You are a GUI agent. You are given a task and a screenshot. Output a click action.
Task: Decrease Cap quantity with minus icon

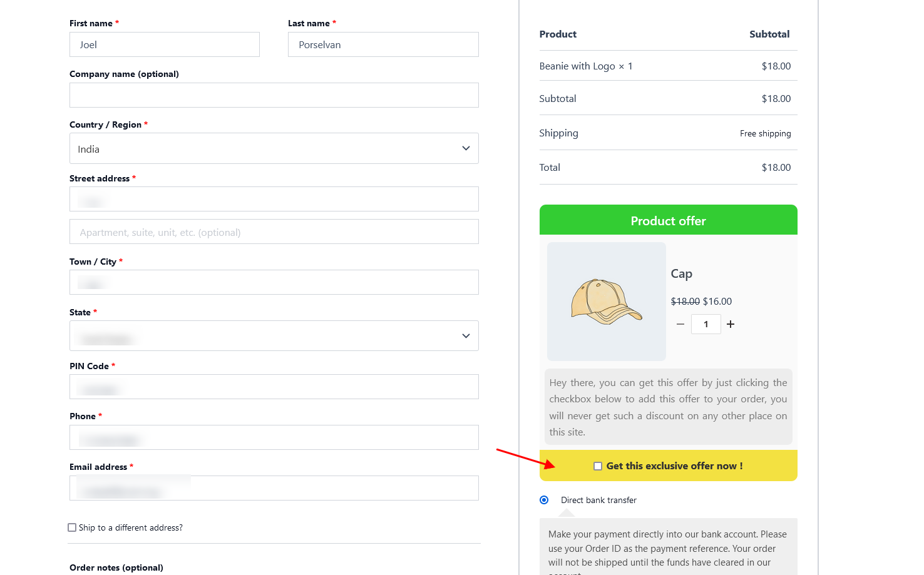(x=680, y=324)
